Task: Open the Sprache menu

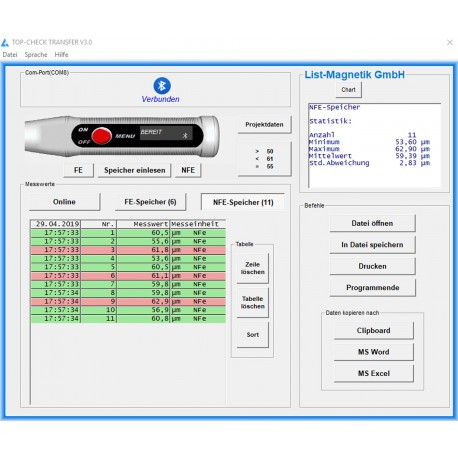Action: (x=36, y=55)
